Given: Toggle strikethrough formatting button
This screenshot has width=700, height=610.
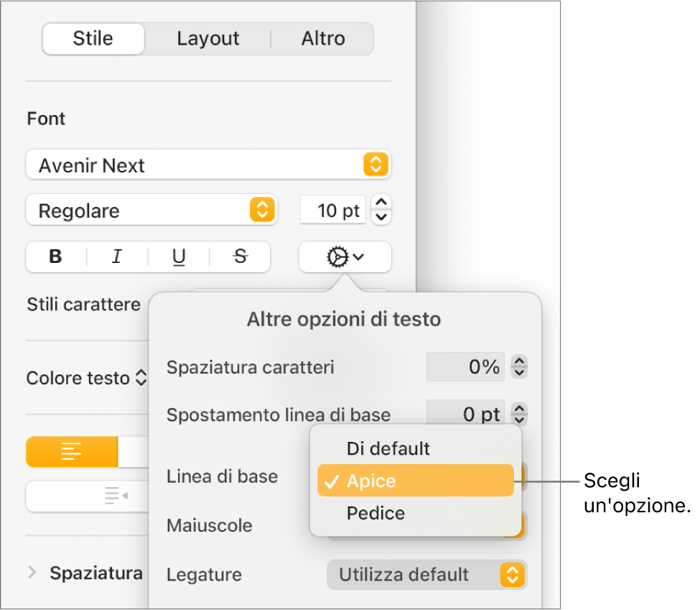Looking at the screenshot, I should click(241, 257).
